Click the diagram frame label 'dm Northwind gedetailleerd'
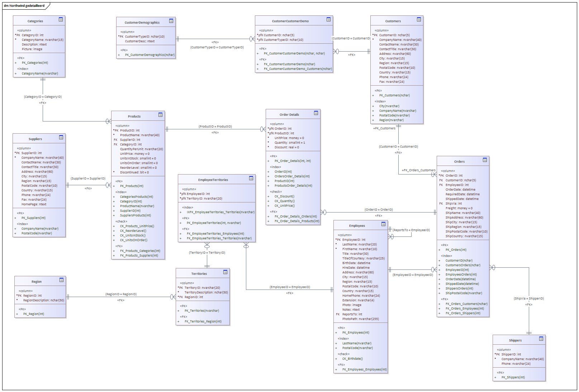This screenshot has width=579, height=392. [x=24, y=6]
